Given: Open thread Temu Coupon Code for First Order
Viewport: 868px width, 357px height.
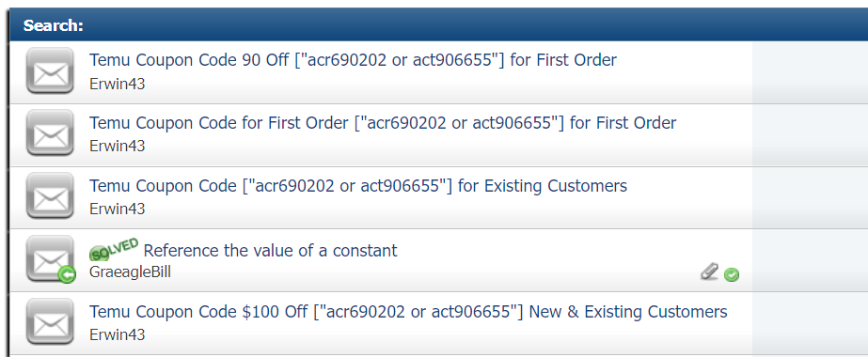Looking at the screenshot, I should click(x=383, y=123).
